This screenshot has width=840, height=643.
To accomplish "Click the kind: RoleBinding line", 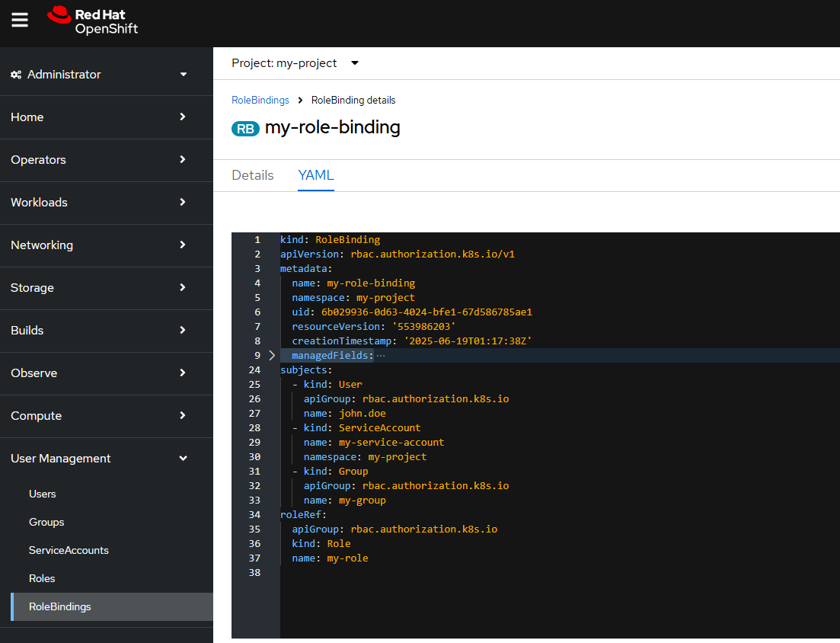I will coord(330,239).
